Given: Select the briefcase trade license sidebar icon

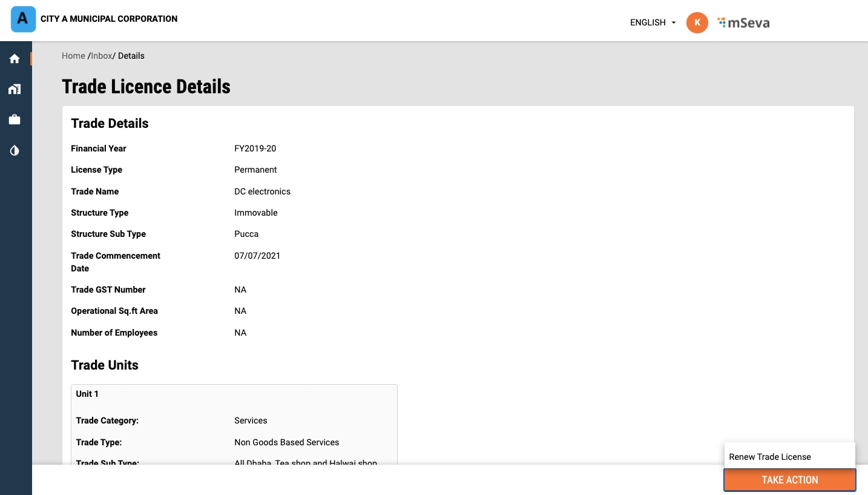Looking at the screenshot, I should (15, 120).
